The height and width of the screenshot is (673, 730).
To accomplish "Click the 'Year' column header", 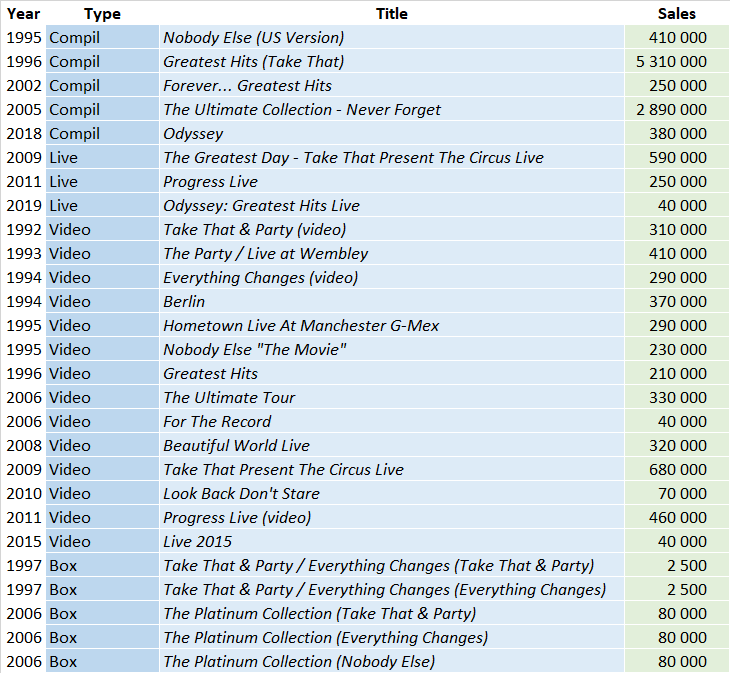I will [x=23, y=14].
